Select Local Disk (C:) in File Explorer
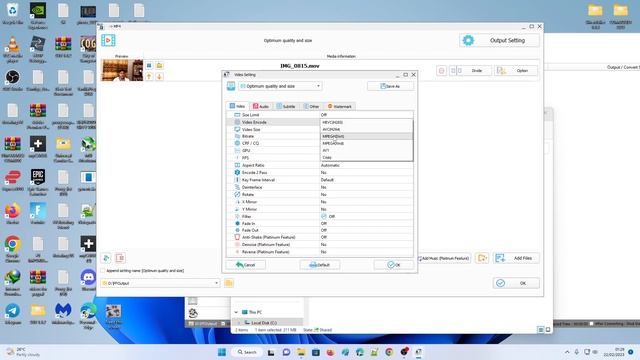Viewport: 640px width, 360px height. [x=264, y=323]
